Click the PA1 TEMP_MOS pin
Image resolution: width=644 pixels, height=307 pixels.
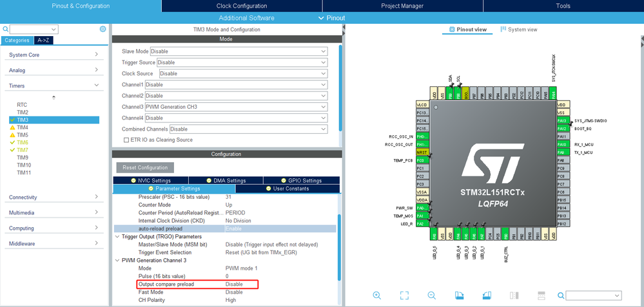point(422,216)
